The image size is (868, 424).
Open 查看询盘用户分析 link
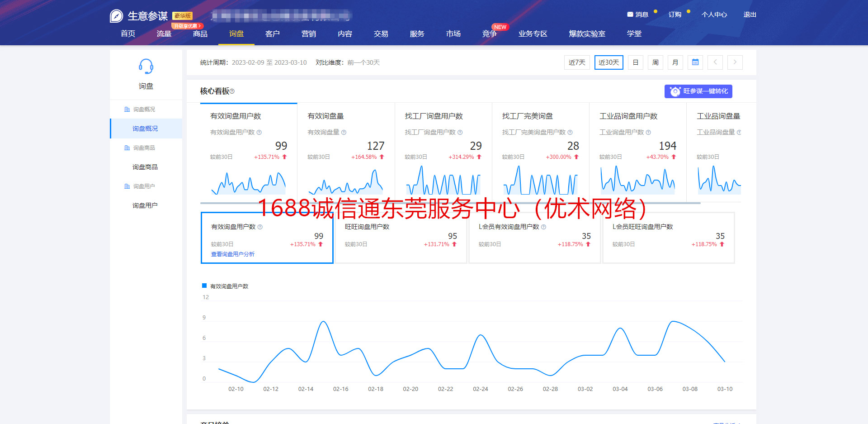coord(233,254)
